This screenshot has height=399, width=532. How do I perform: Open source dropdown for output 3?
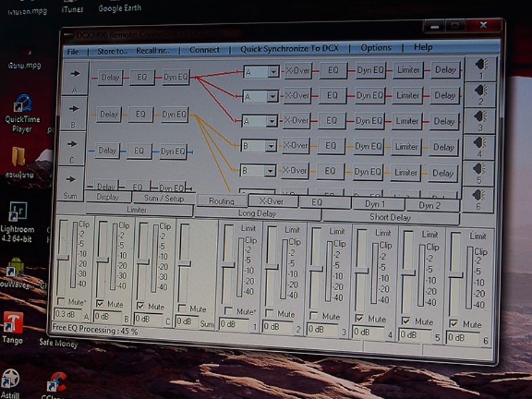pos(272,121)
